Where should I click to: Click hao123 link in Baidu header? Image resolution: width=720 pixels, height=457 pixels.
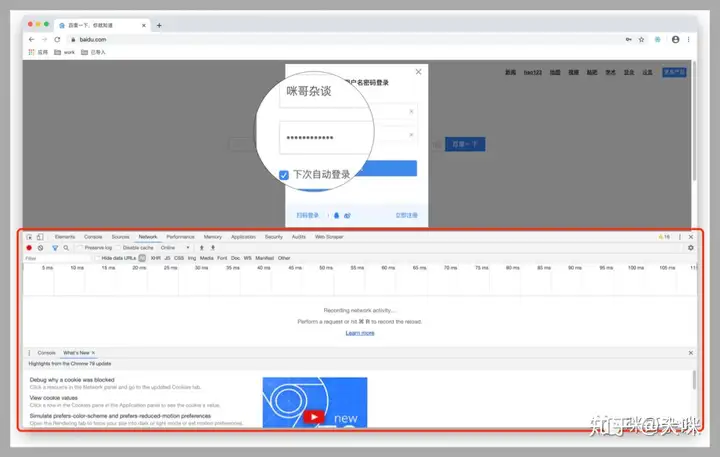click(533, 73)
